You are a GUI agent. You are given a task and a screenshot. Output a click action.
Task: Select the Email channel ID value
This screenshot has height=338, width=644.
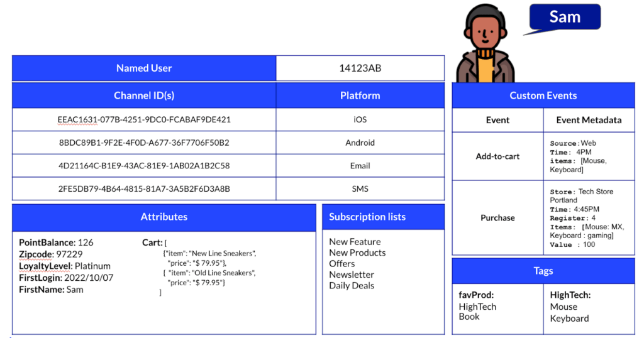pyautogui.click(x=144, y=166)
